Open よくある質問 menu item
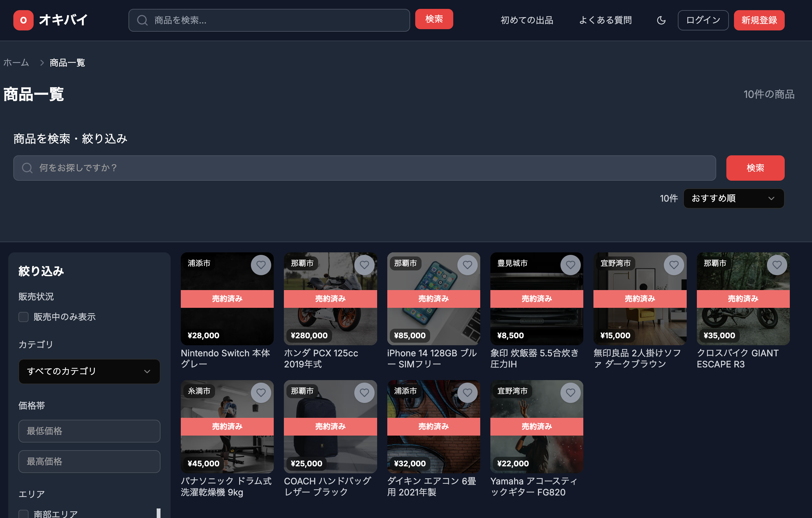Screen dimensions: 812x518 pyautogui.click(x=605, y=20)
